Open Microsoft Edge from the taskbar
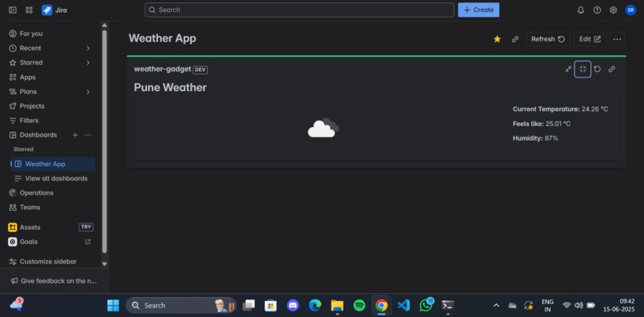This screenshot has width=644, height=317. click(315, 306)
